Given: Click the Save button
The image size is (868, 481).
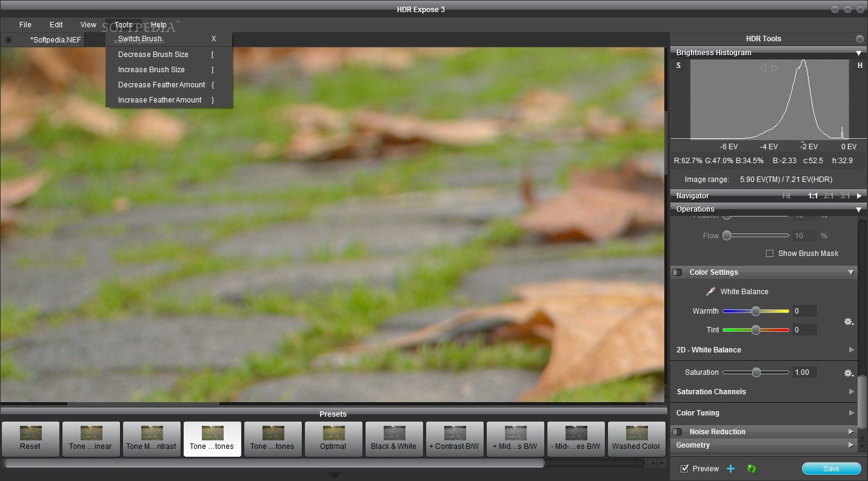Looking at the screenshot, I should pos(831,469).
